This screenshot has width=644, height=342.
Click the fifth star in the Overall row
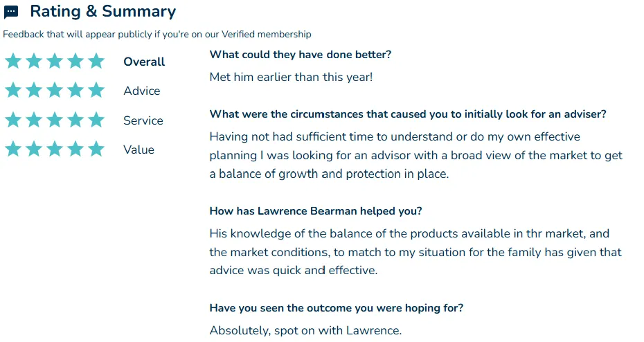(x=96, y=61)
